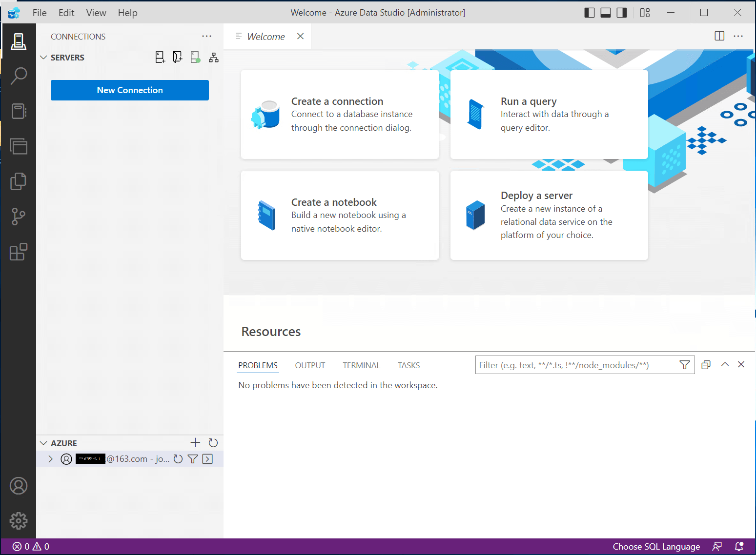Click the filter funnel icon in the Problems filter box
The height and width of the screenshot is (555, 756).
click(685, 365)
